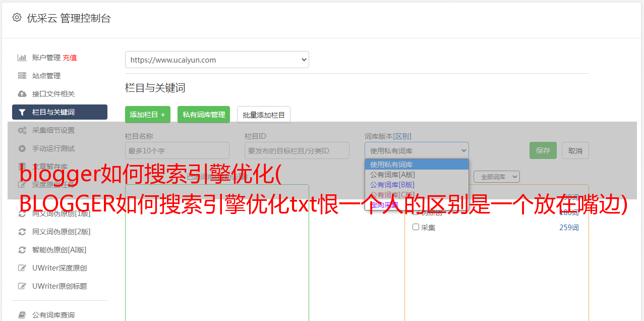644x321 pixels.
Task: Click the cloud upload icon for 接口文件相关
Action: (x=22, y=94)
